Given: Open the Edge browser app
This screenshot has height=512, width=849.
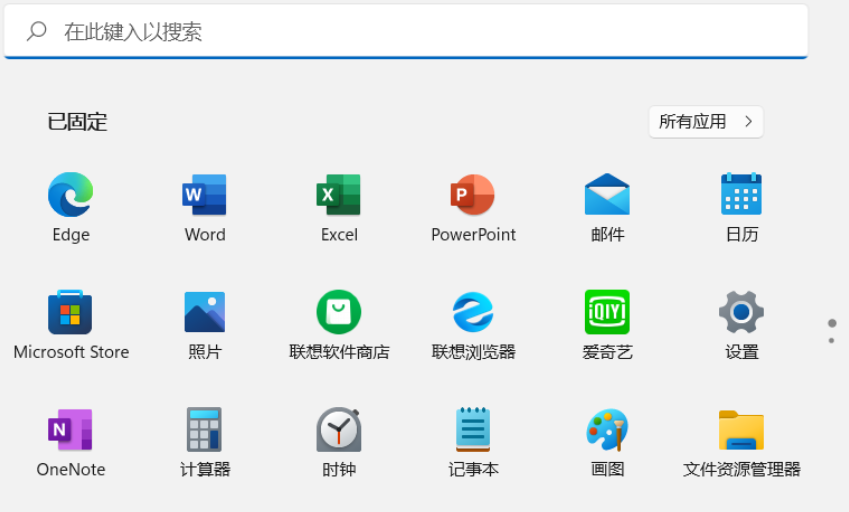Looking at the screenshot, I should [x=70, y=195].
